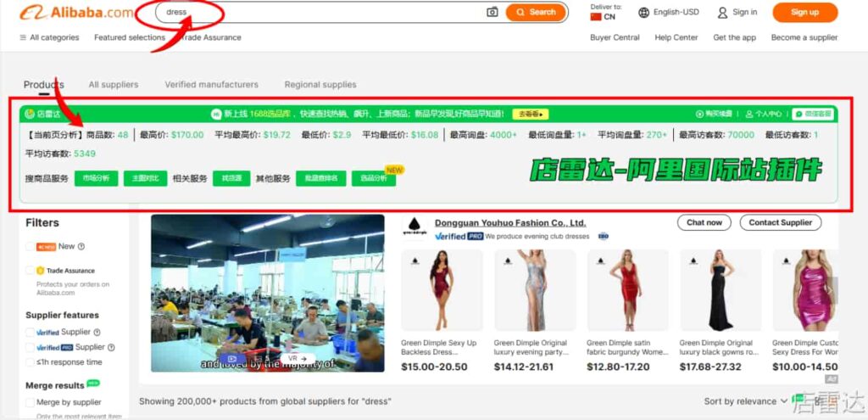The image size is (868, 420).
Task: Check the Verified Supplier checkbox
Action: click(x=30, y=333)
